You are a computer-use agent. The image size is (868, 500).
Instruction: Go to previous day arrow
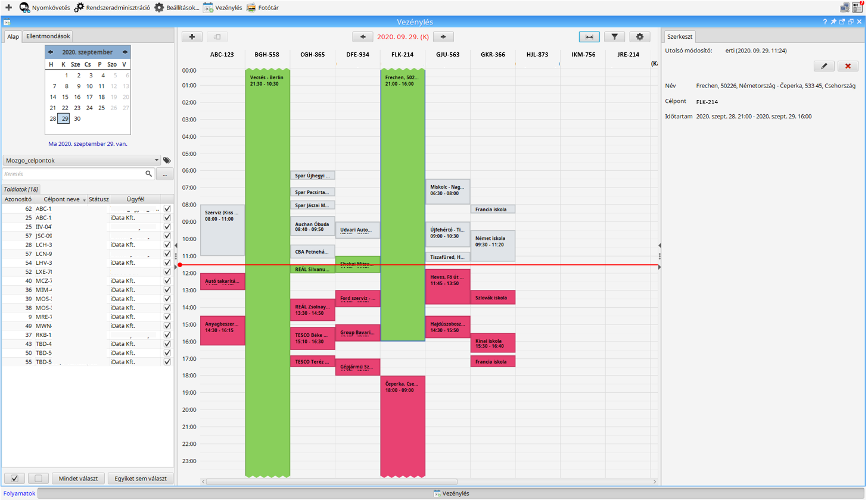pyautogui.click(x=362, y=37)
